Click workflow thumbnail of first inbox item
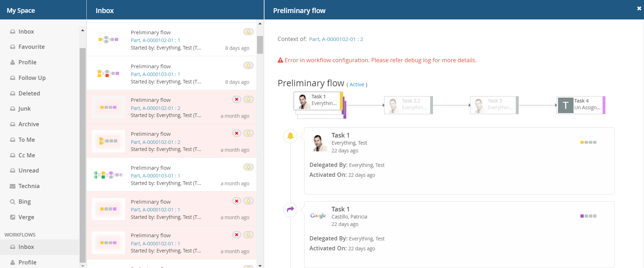The image size is (644, 268). tap(108, 39)
